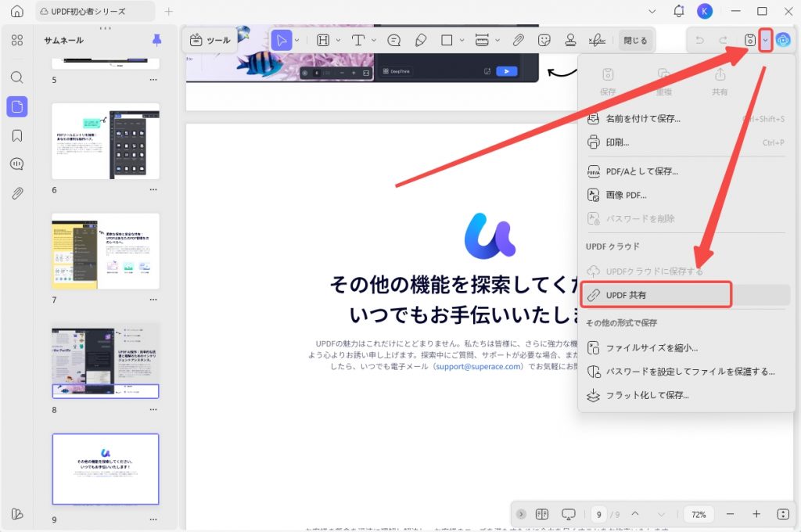Open more options for page 8 thumbnail

coord(153,409)
